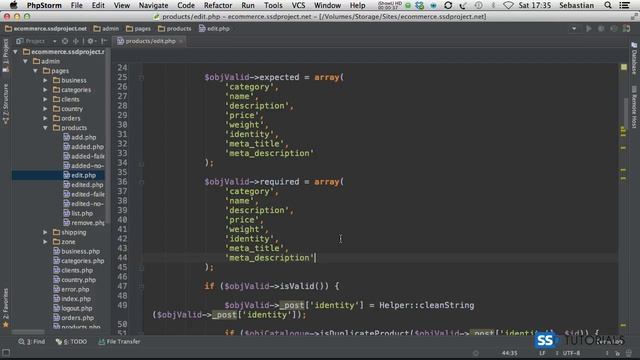Close the products/edit.php tab
The height and width of the screenshot is (360, 640).
pyautogui.click(x=181, y=41)
